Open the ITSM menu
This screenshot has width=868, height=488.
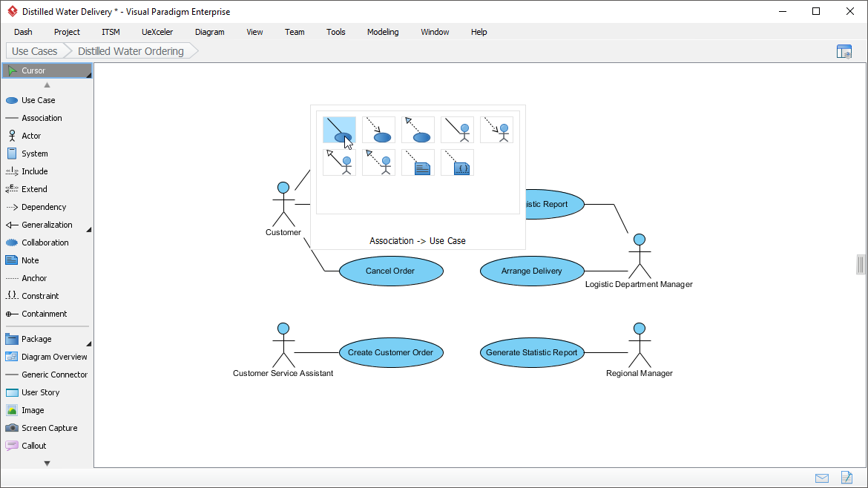(111, 32)
